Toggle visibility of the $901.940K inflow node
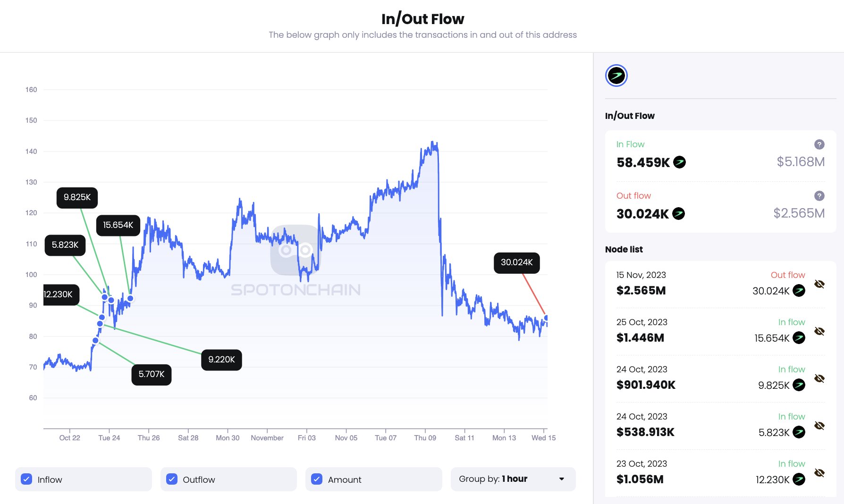This screenshot has height=504, width=844. [819, 378]
